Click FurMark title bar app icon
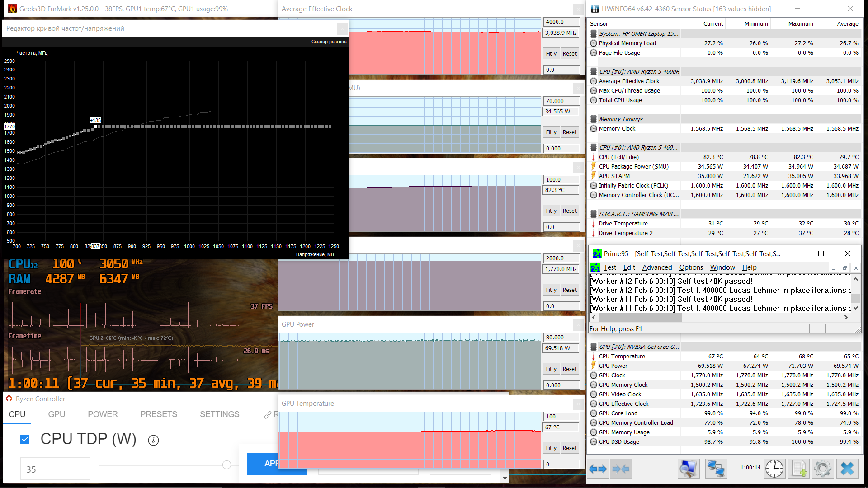The image size is (868, 488). 12,9
